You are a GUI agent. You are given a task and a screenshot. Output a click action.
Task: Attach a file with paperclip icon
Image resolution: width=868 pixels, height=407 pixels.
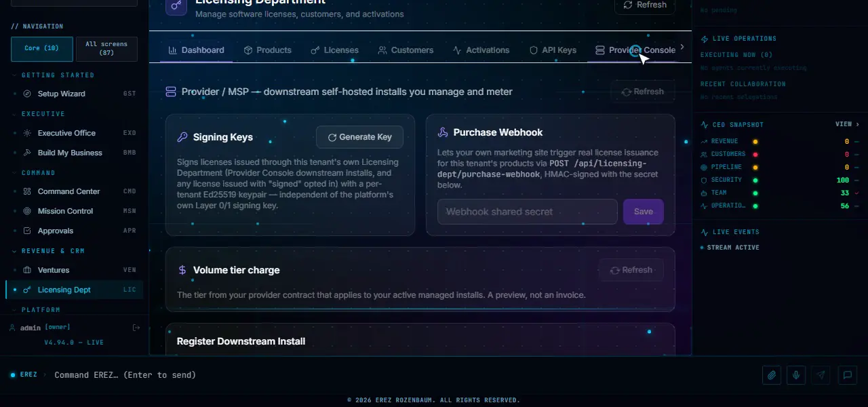[771, 375]
